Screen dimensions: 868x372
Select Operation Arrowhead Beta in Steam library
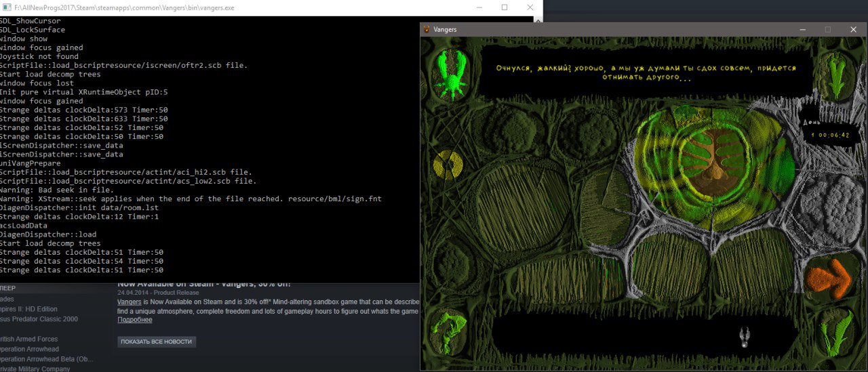pyautogui.click(x=46, y=359)
